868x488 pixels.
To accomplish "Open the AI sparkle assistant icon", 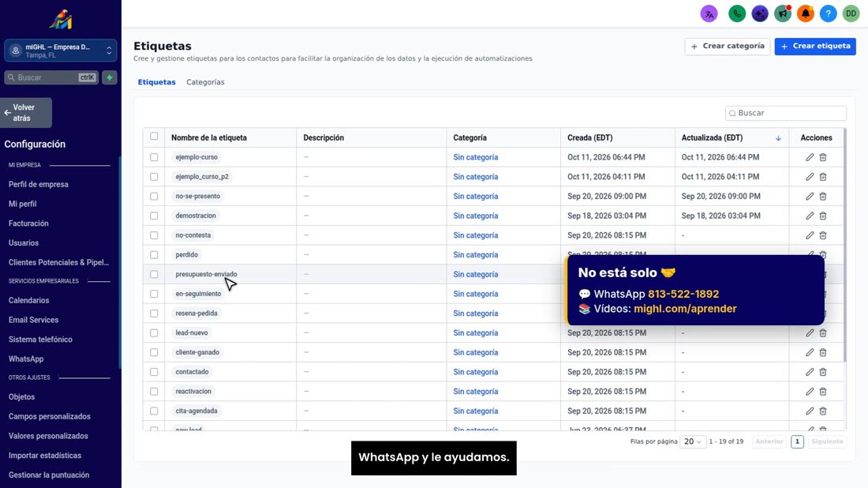I will pos(759,14).
